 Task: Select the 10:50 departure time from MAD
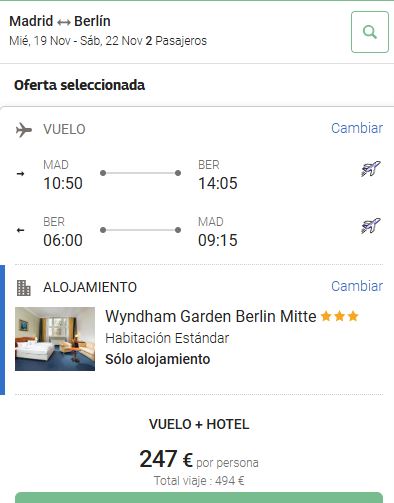pos(63,183)
